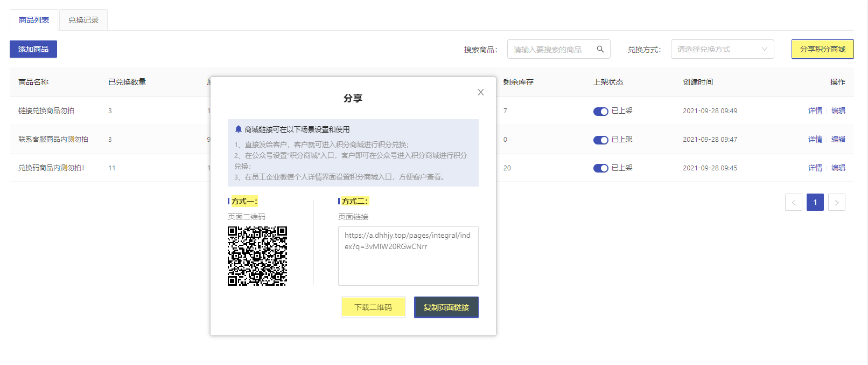868x365 pixels.
Task: Open 详情 for 联系客服商品内测勿拍
Action: click(x=815, y=139)
